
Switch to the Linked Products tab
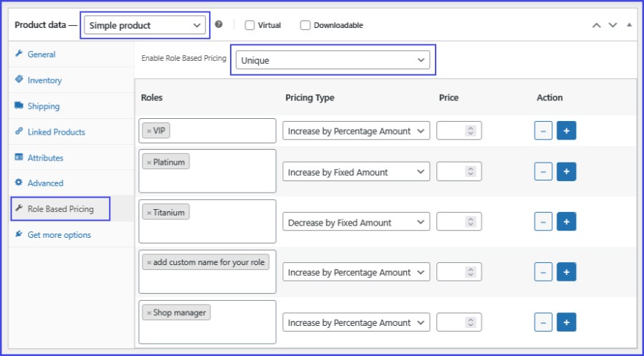coord(56,132)
